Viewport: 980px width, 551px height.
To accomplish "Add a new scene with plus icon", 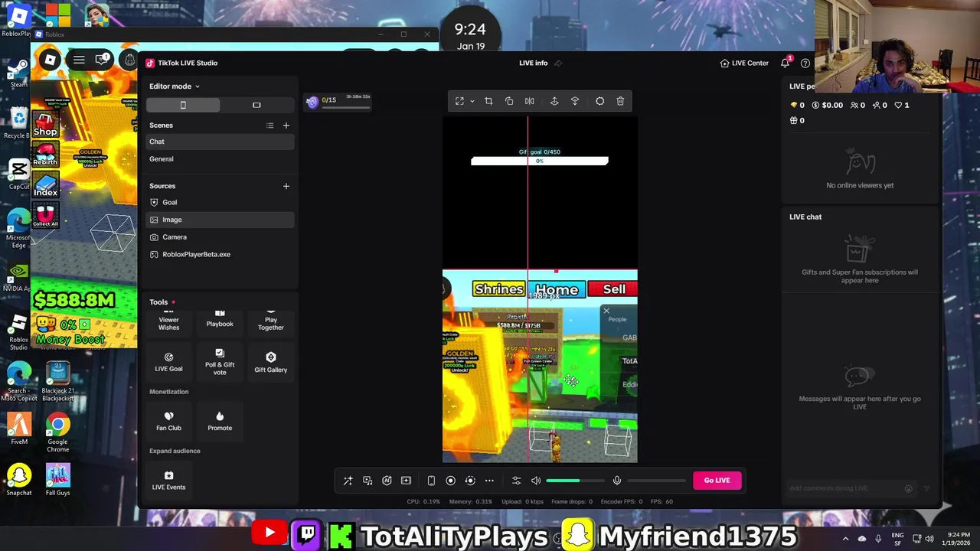I will [286, 126].
